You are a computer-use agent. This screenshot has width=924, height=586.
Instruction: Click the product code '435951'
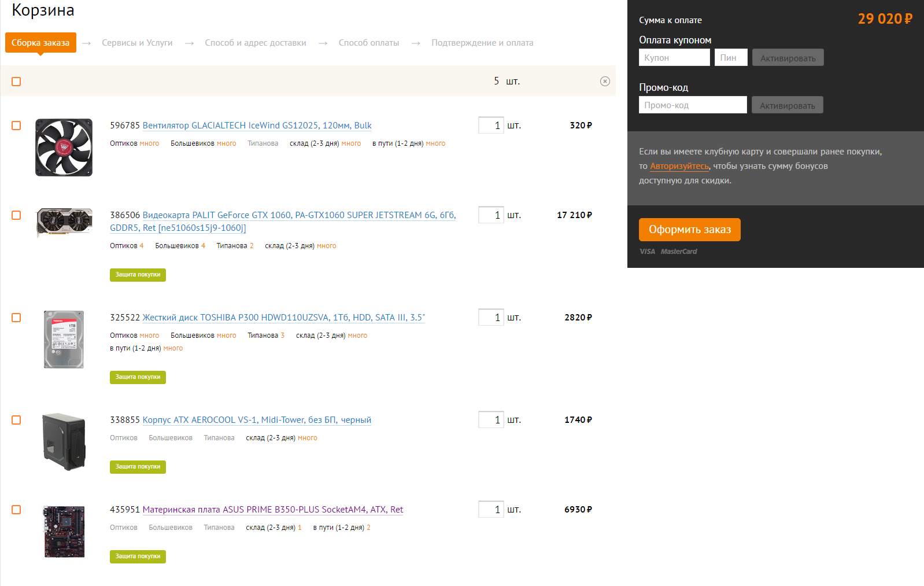(x=125, y=510)
